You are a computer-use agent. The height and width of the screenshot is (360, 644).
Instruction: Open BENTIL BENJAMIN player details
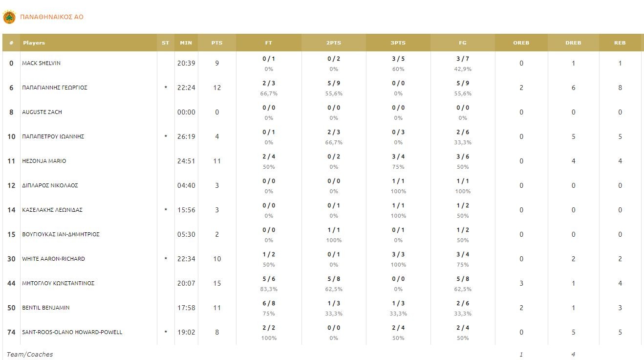(46, 308)
